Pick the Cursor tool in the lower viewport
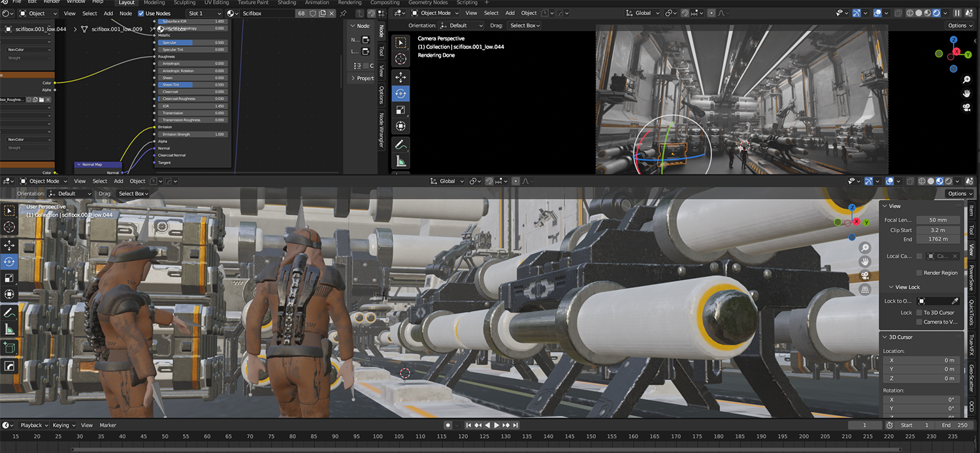Screen dimensions: 980x453 [x=9, y=226]
